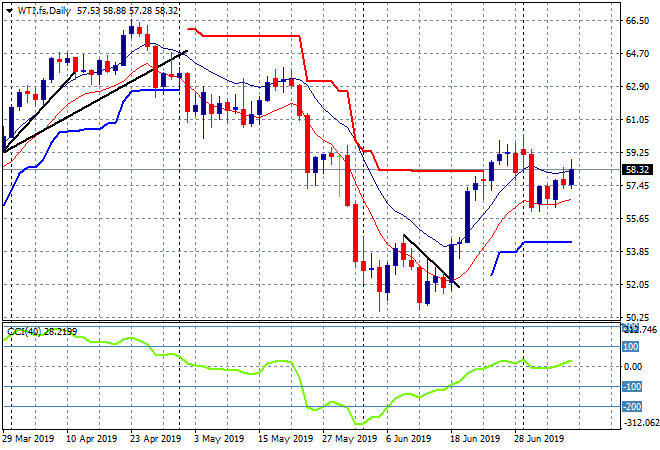The width and height of the screenshot is (660, 450).
Task: Click the 27 May 2019 date label
Action: click(x=350, y=439)
